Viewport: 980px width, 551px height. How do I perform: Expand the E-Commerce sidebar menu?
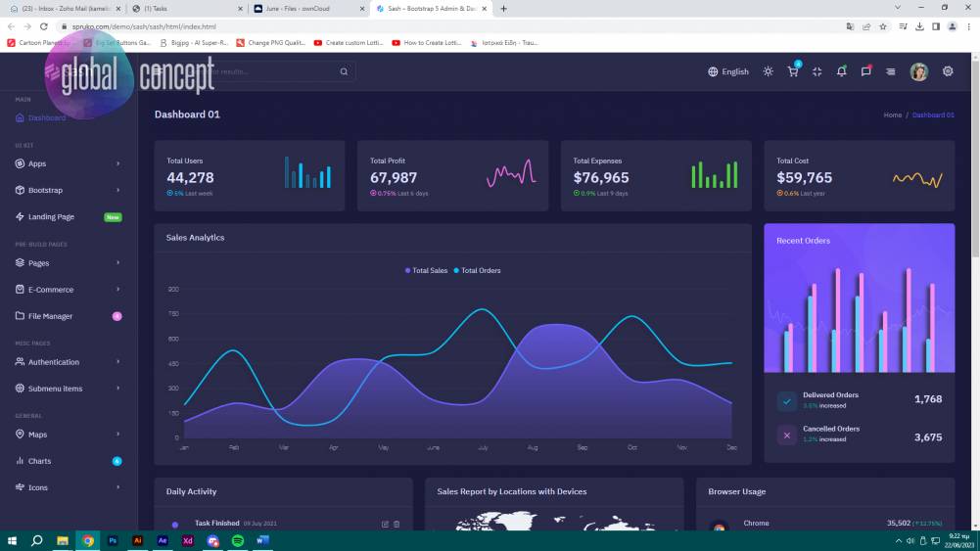(68, 290)
